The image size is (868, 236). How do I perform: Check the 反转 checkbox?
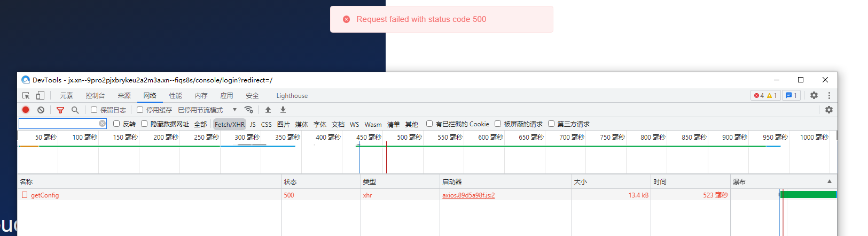(116, 124)
